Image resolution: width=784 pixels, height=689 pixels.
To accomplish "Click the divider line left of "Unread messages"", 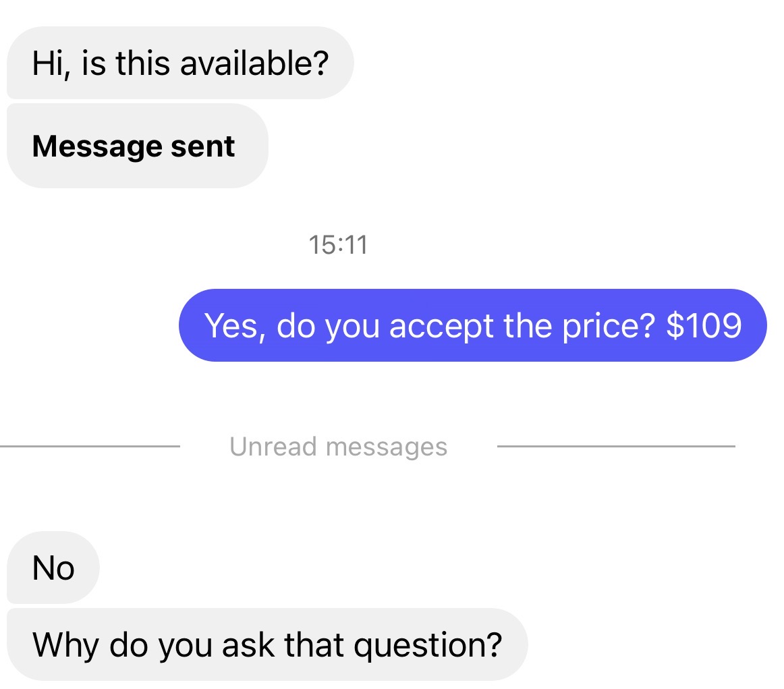I will 90,446.
